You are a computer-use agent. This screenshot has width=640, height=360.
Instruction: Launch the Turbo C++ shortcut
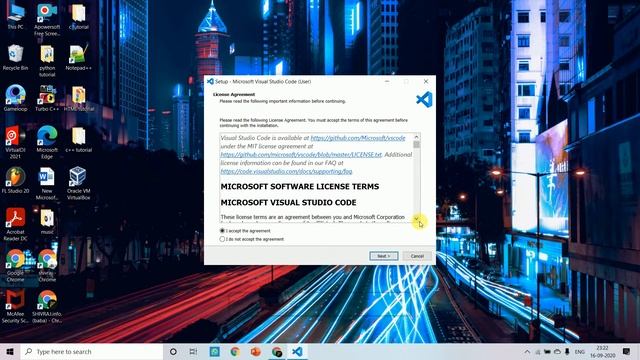coord(47,98)
